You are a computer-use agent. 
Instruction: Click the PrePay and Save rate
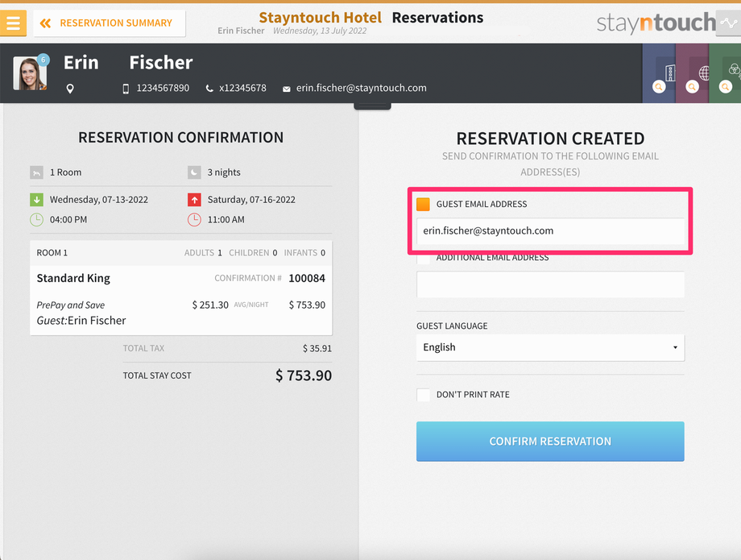tap(71, 305)
